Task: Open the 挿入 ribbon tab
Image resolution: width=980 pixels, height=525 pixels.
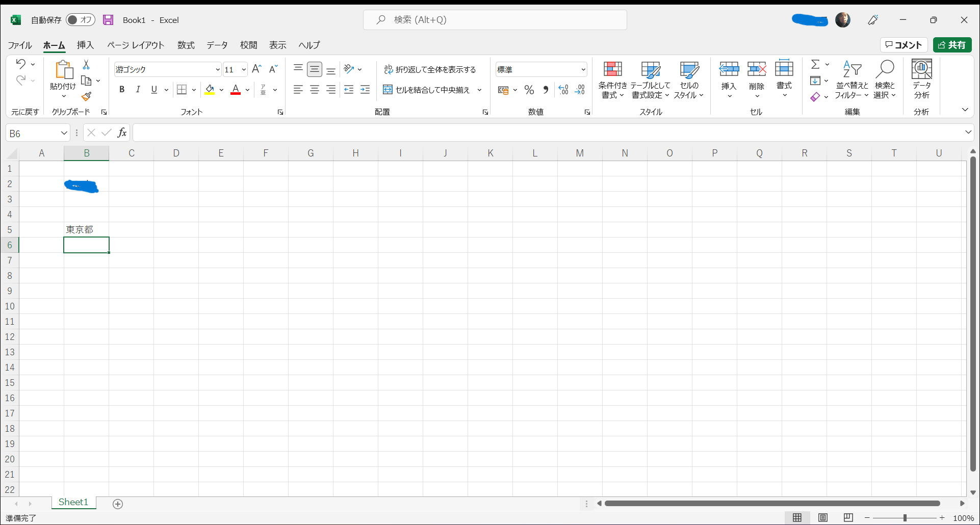Action: click(x=85, y=45)
